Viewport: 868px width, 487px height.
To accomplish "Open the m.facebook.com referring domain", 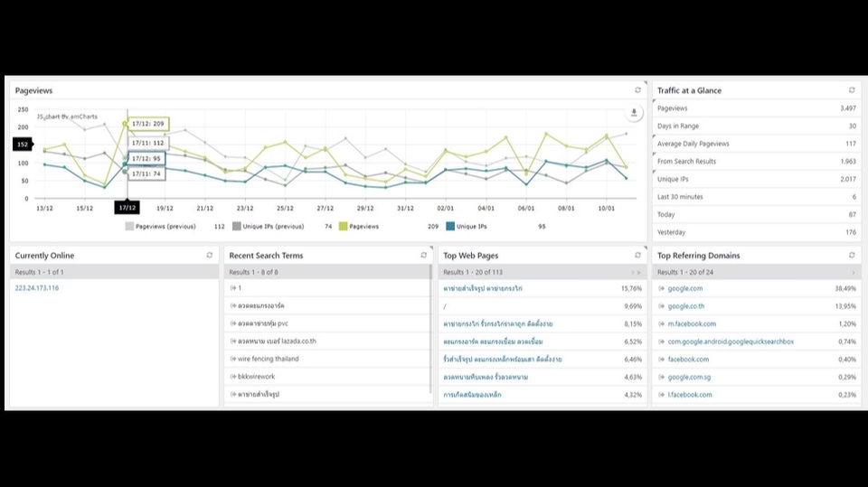I will click(x=692, y=323).
